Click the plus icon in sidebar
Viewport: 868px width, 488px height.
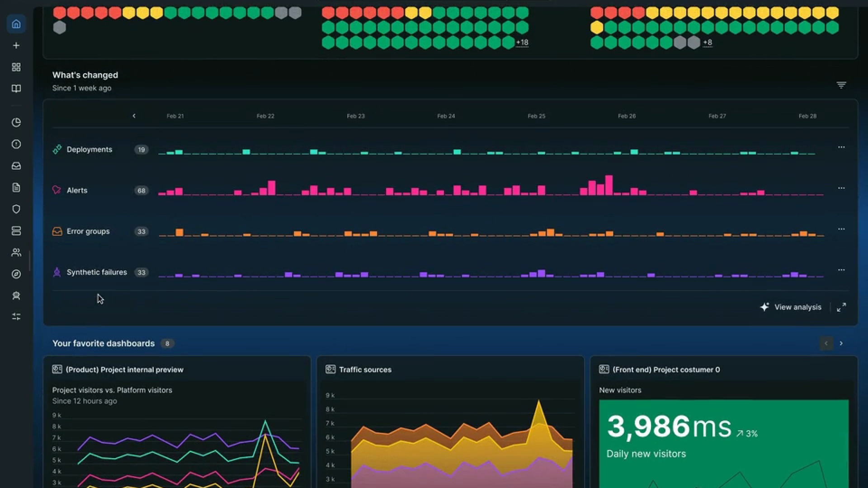[16, 46]
